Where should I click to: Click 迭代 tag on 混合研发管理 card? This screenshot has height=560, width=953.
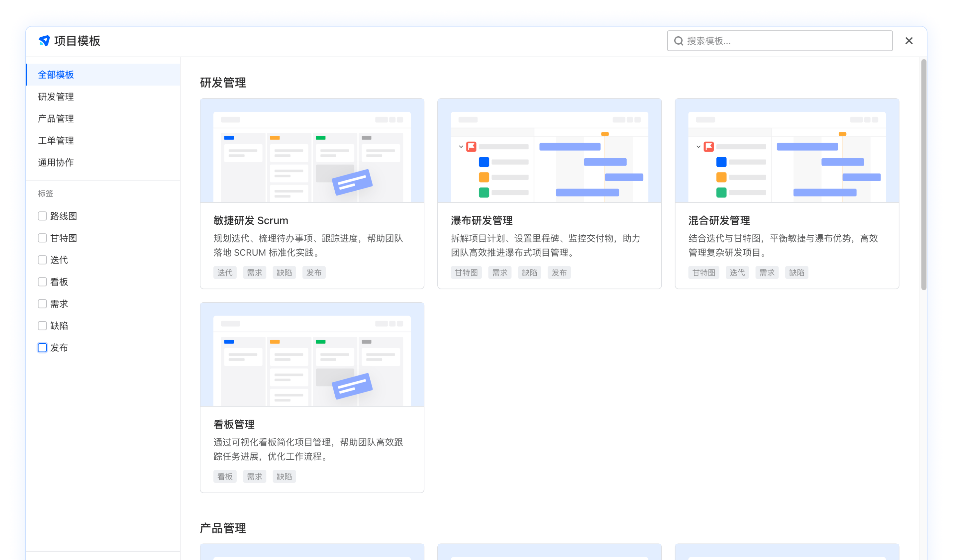coord(737,273)
